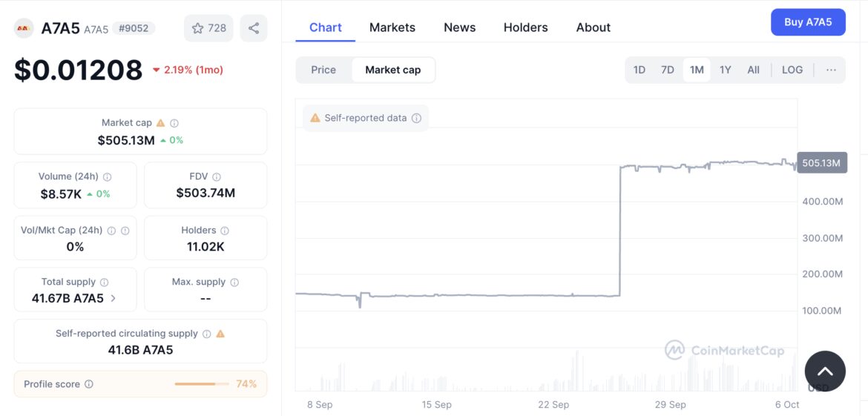
Task: Open the chart more options menu
Action: tap(831, 70)
